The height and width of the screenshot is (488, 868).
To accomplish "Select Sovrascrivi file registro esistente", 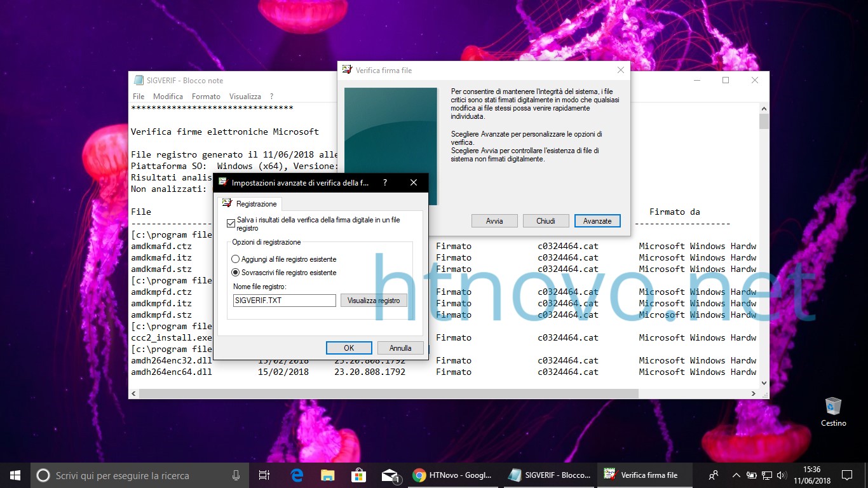I will [x=234, y=272].
